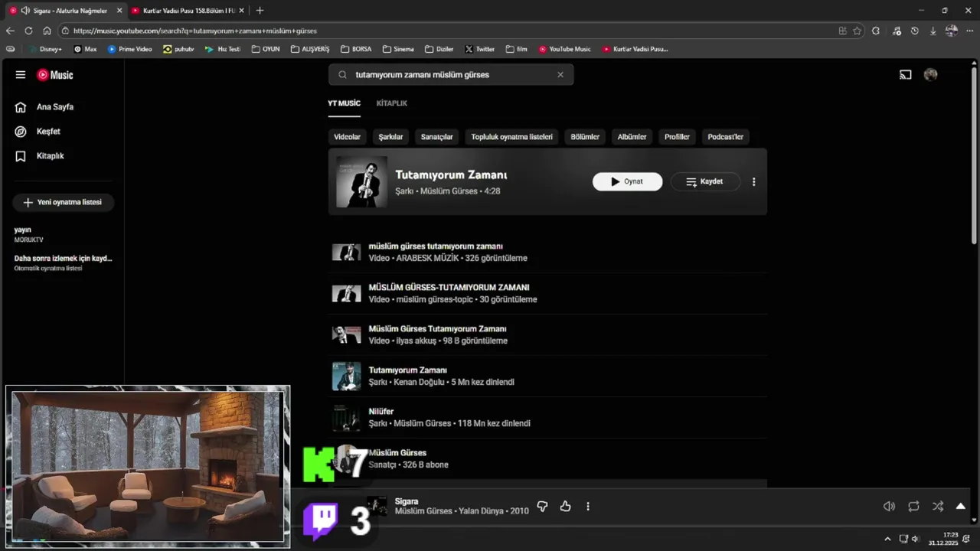Filter results by Videolar chip

(x=348, y=137)
